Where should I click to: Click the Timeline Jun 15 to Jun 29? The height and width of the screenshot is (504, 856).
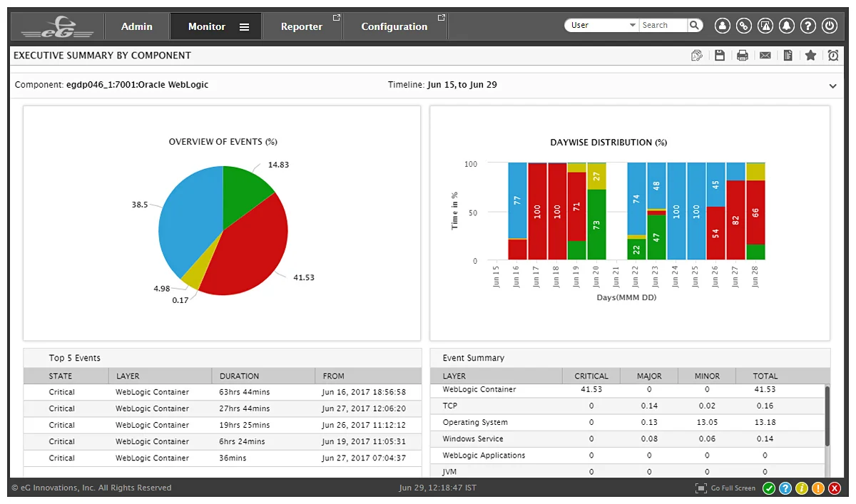(442, 85)
